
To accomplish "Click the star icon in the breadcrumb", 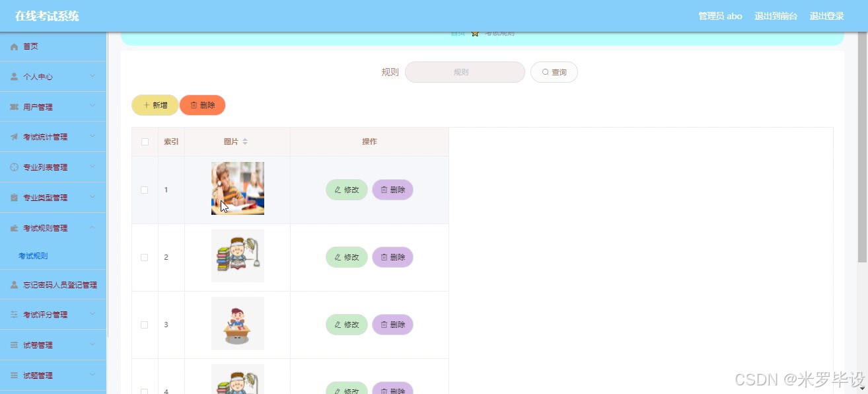I will coord(475,33).
